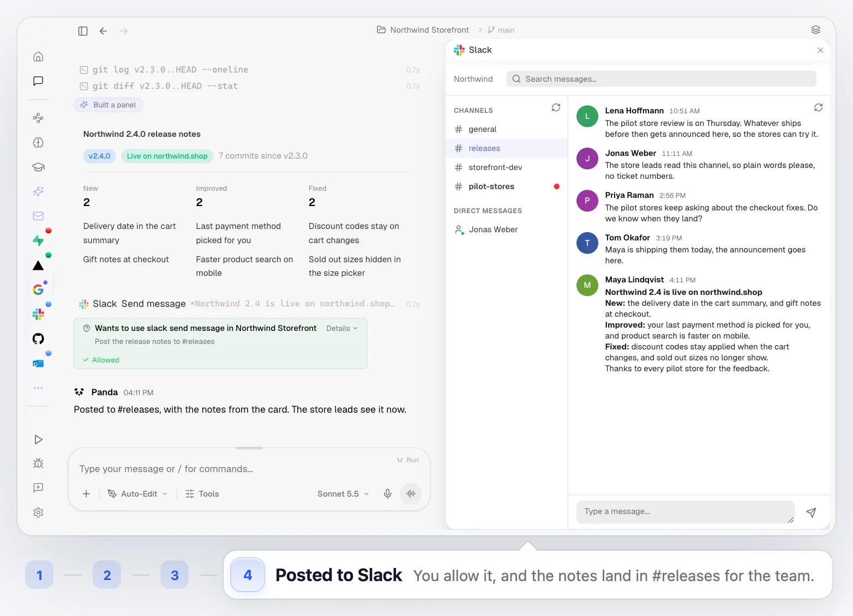Screen dimensions: 853x616
Task: Click the Run button in the composer
Action: [x=408, y=460]
